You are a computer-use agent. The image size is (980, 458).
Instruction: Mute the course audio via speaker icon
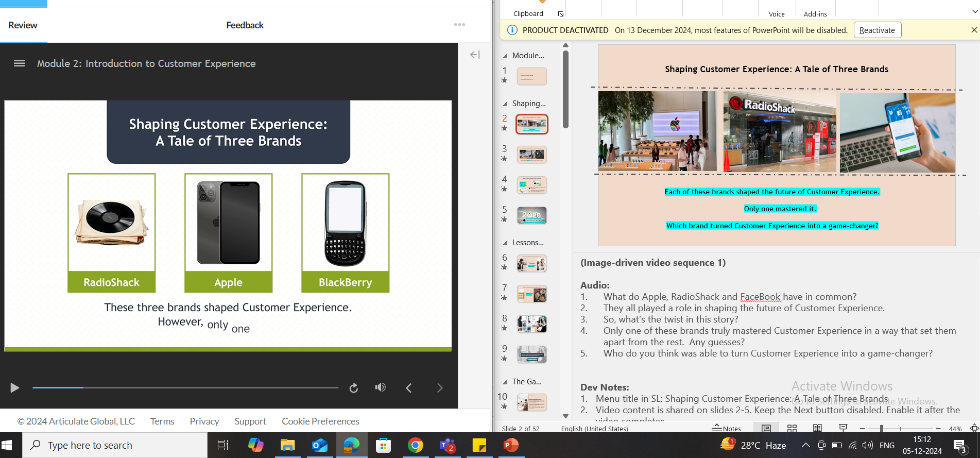381,387
